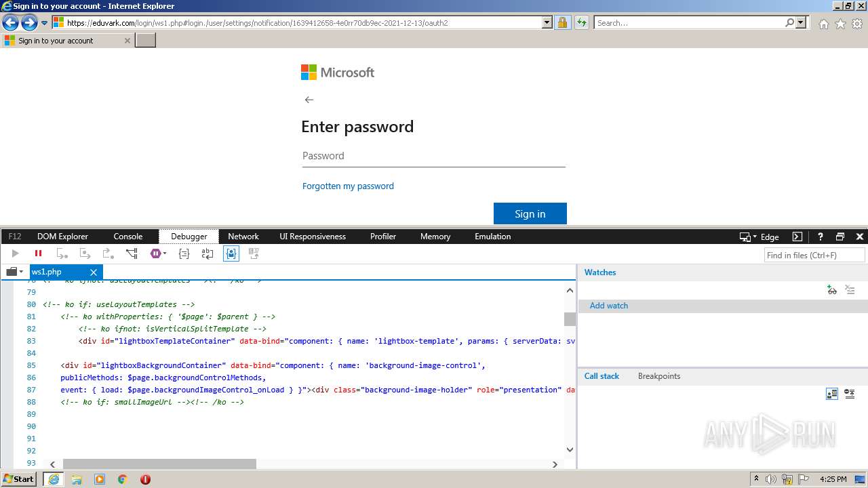Open the search provider dropdown arrow

click(x=802, y=22)
